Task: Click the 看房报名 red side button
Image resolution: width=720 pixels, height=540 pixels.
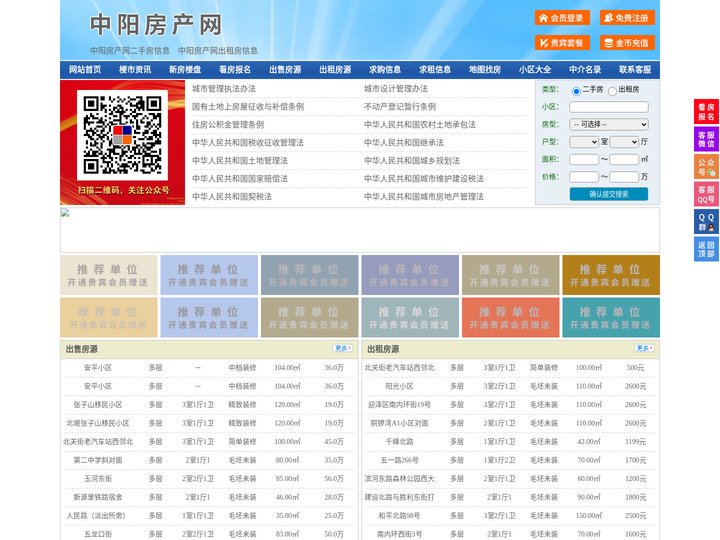Action: point(706,112)
